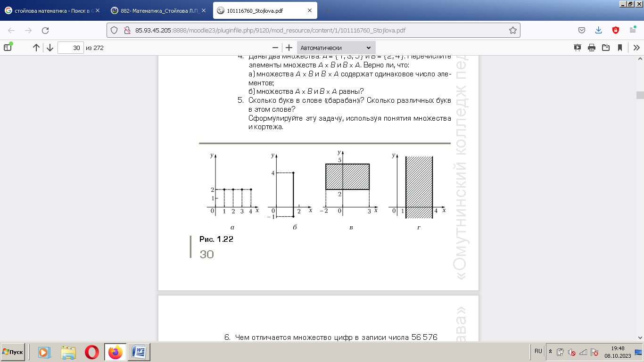
Task: Open Microsoft Word from taskbar
Action: [x=139, y=352]
